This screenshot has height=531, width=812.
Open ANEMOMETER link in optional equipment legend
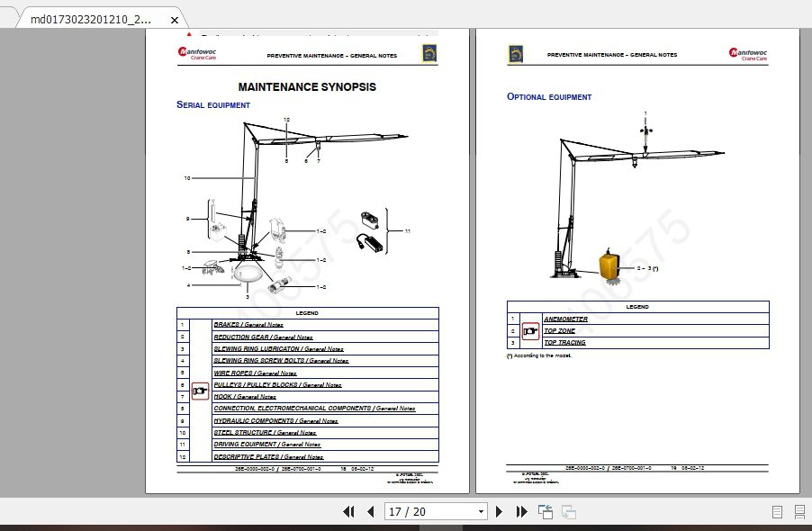pos(565,319)
